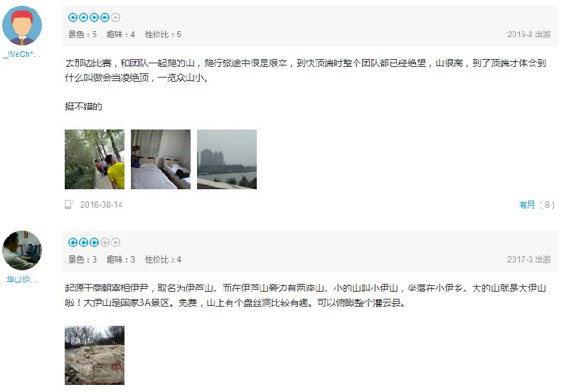Open the rock inscription photo thumbnail
Image resolution: width=569 pixels, height=392 pixels.
pyautogui.click(x=95, y=355)
